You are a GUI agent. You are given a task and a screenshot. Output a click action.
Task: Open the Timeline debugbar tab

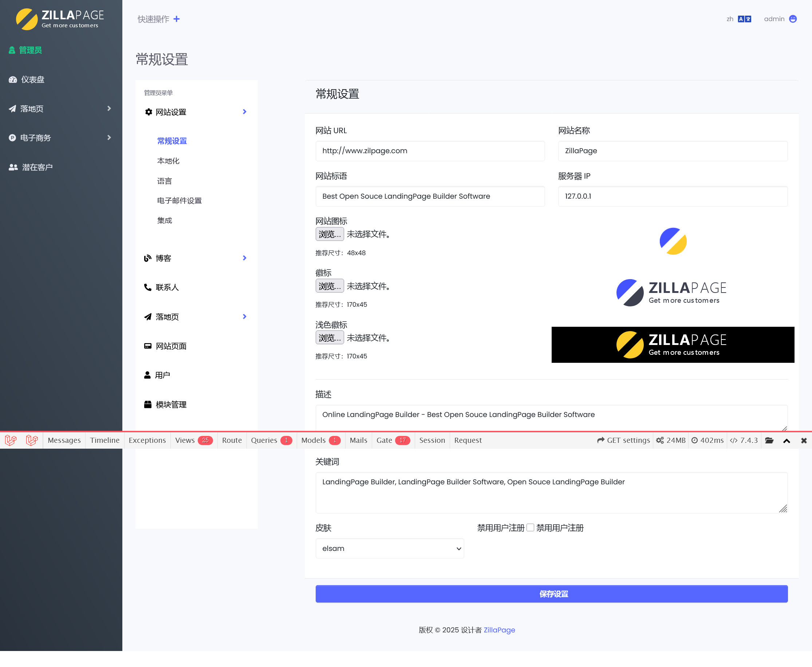tap(105, 440)
